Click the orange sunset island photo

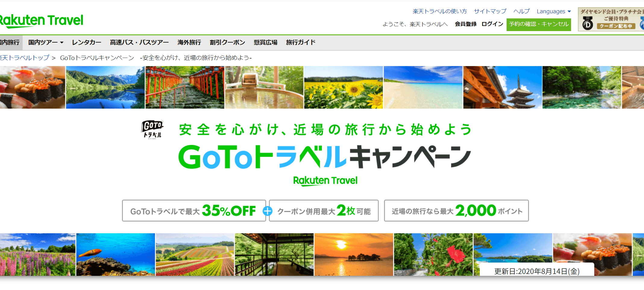(x=354, y=254)
